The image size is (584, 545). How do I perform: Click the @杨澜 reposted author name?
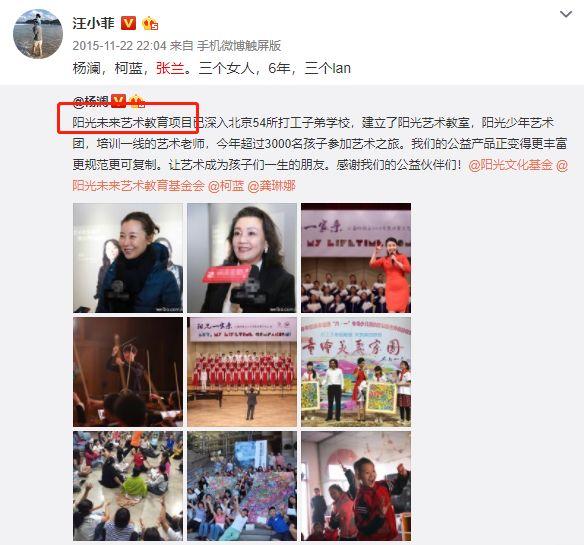click(x=91, y=101)
